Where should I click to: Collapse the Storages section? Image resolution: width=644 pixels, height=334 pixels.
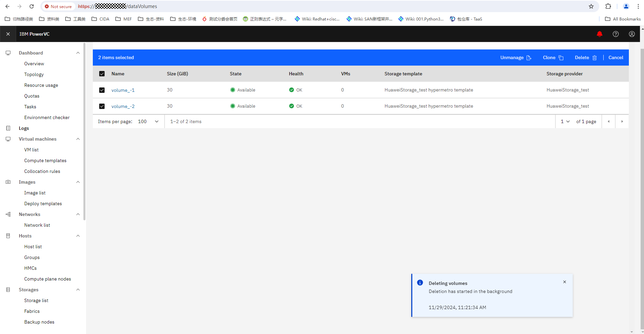[x=78, y=290]
